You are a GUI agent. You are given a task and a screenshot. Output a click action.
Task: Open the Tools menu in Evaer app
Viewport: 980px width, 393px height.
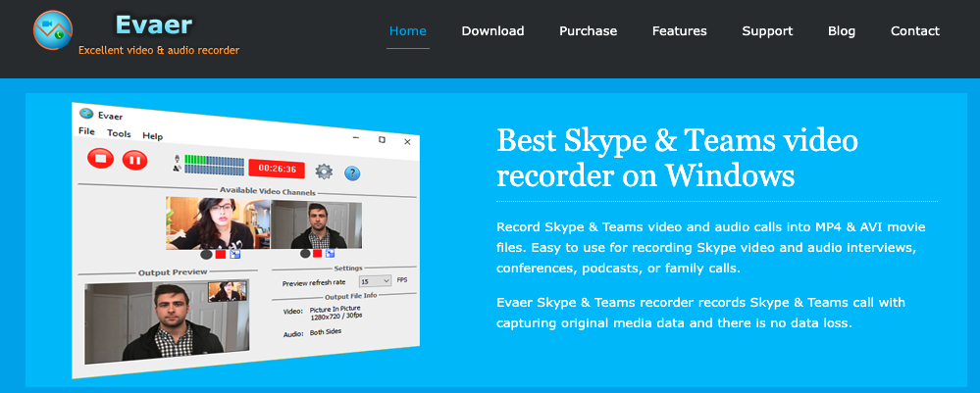pyautogui.click(x=119, y=133)
